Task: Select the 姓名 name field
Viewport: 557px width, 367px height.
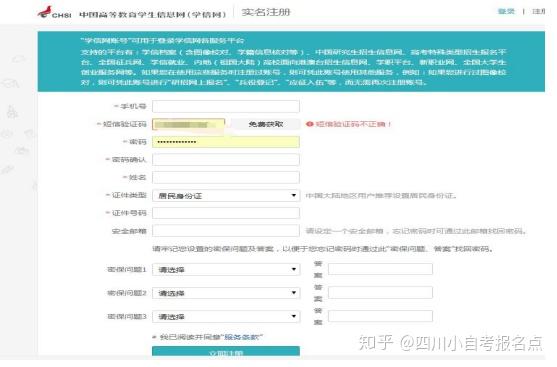Action: (x=226, y=177)
